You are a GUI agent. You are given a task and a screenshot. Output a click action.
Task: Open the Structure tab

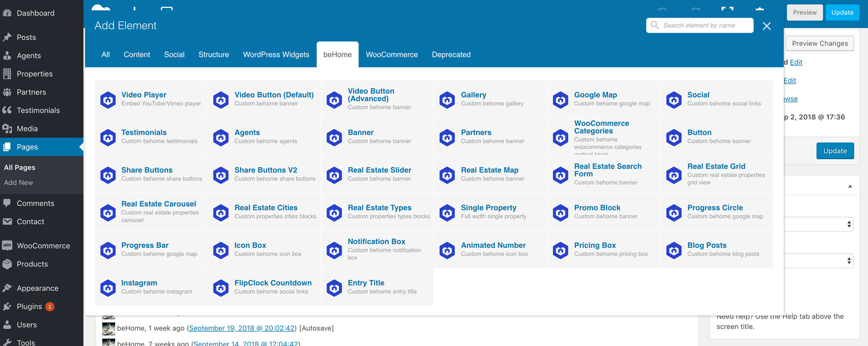pos(214,54)
